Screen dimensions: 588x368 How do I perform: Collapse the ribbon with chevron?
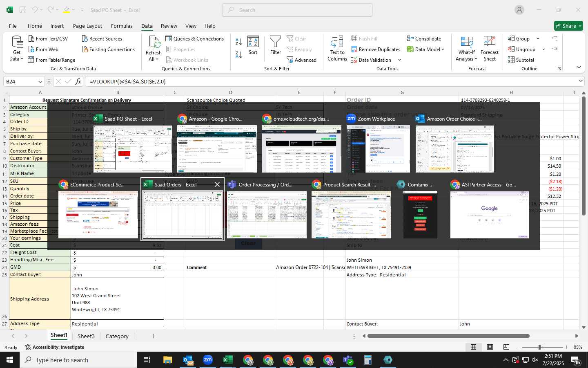tap(579, 67)
